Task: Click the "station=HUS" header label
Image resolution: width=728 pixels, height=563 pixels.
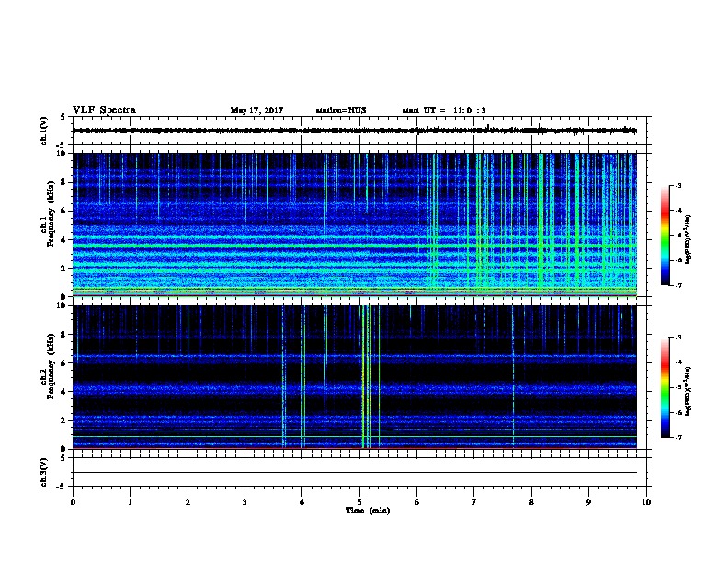Action: click(341, 110)
